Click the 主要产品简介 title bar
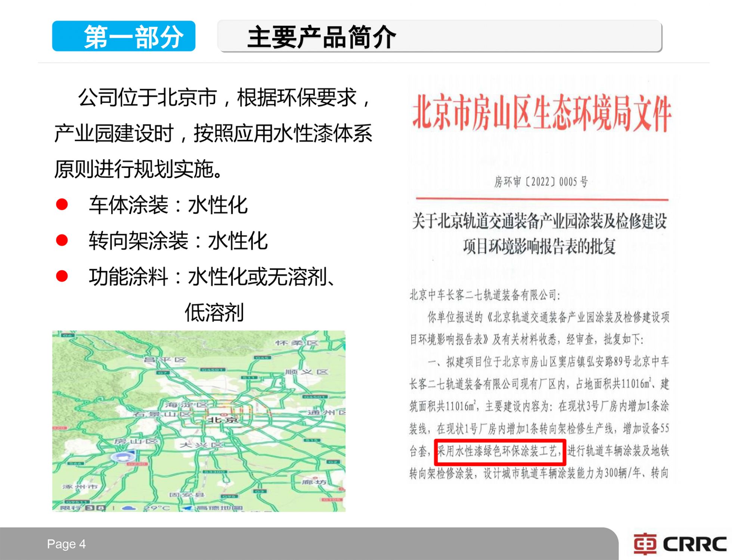The height and width of the screenshot is (560, 747). 440,36
